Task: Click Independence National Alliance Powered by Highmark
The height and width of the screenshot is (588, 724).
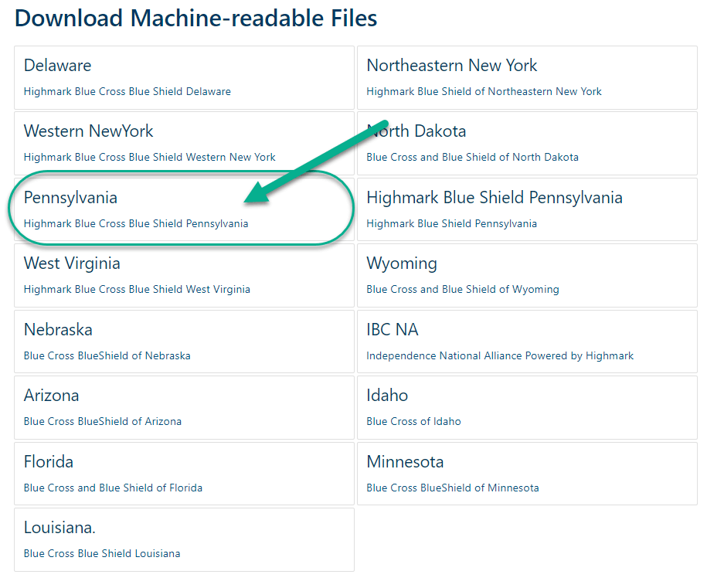Action: (x=500, y=355)
